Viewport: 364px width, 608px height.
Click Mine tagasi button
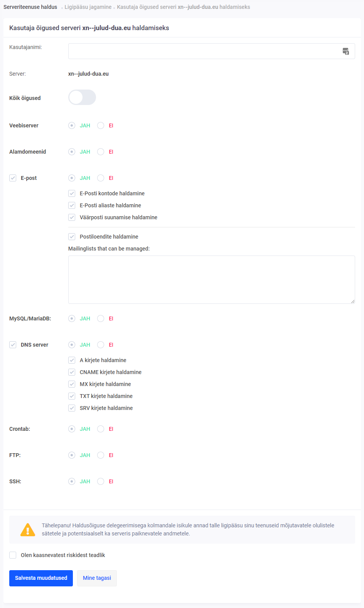tap(97, 578)
